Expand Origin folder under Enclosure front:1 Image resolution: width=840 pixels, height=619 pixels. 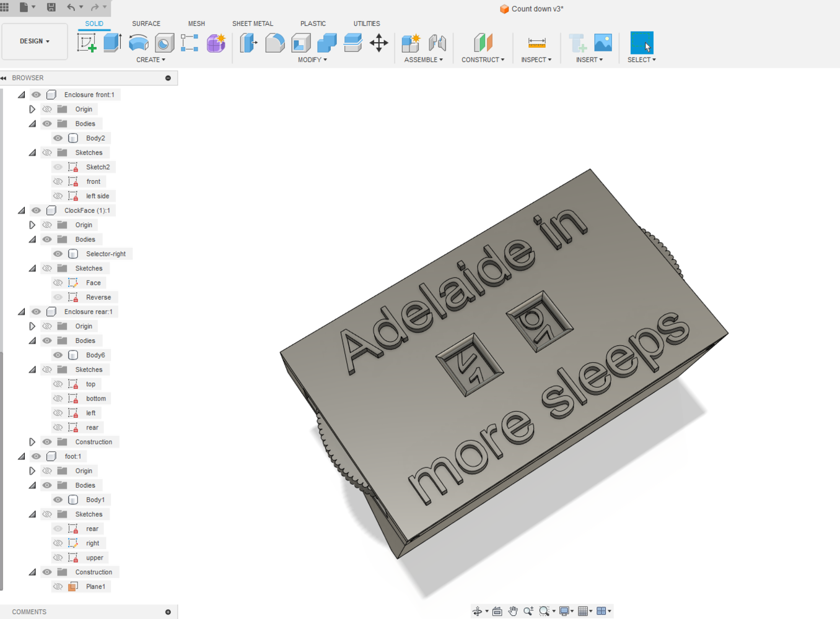click(x=32, y=110)
